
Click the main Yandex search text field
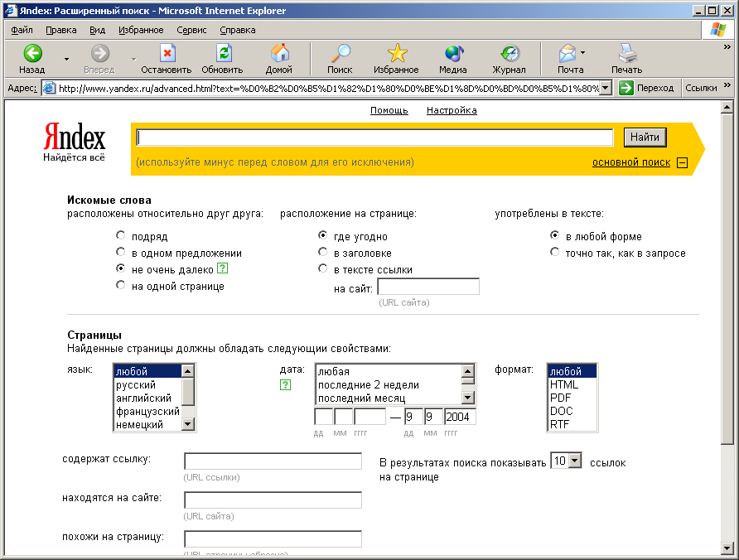pyautogui.click(x=374, y=138)
